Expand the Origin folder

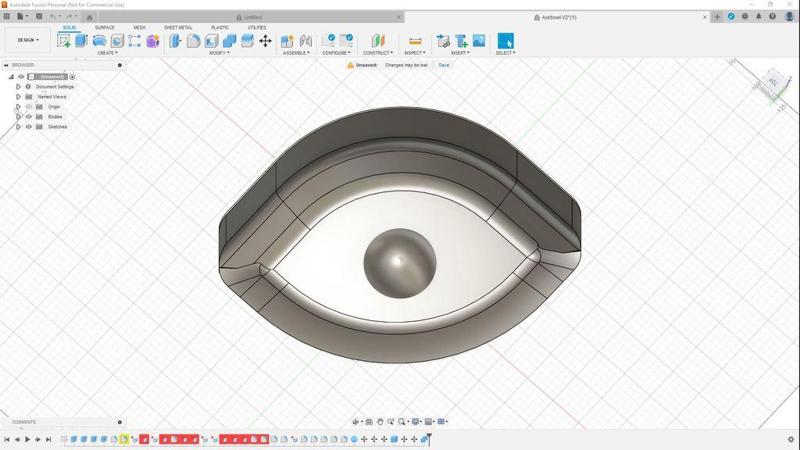pyautogui.click(x=18, y=107)
